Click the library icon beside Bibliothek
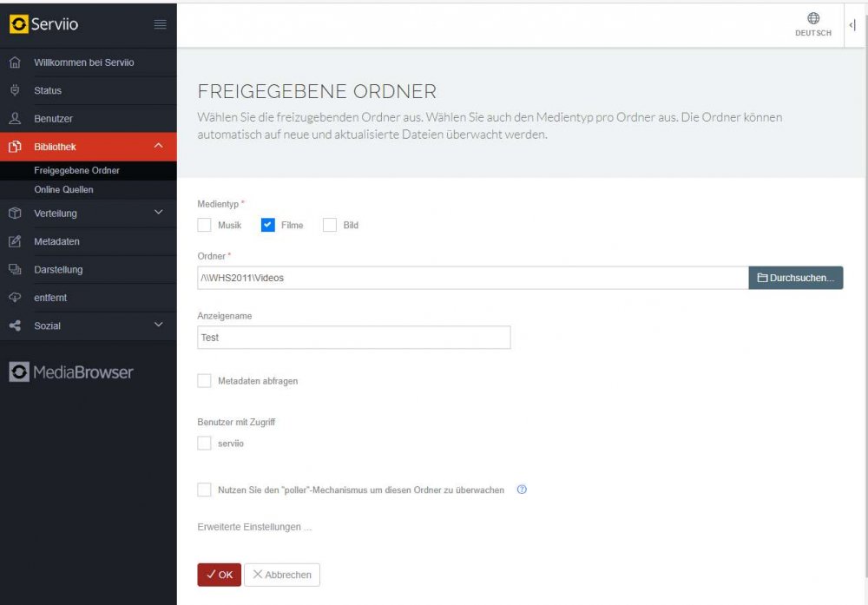Screen dimensions: 868x605 pos(15,147)
